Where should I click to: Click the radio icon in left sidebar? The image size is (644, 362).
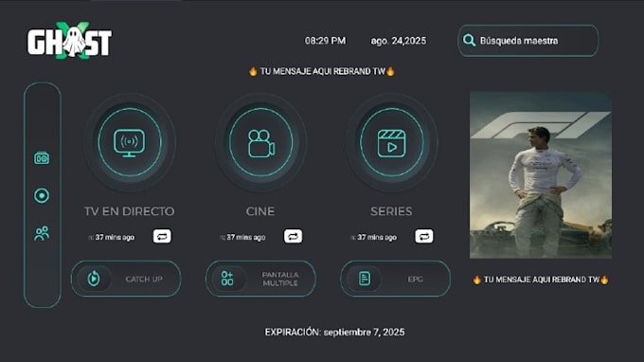pos(42,158)
